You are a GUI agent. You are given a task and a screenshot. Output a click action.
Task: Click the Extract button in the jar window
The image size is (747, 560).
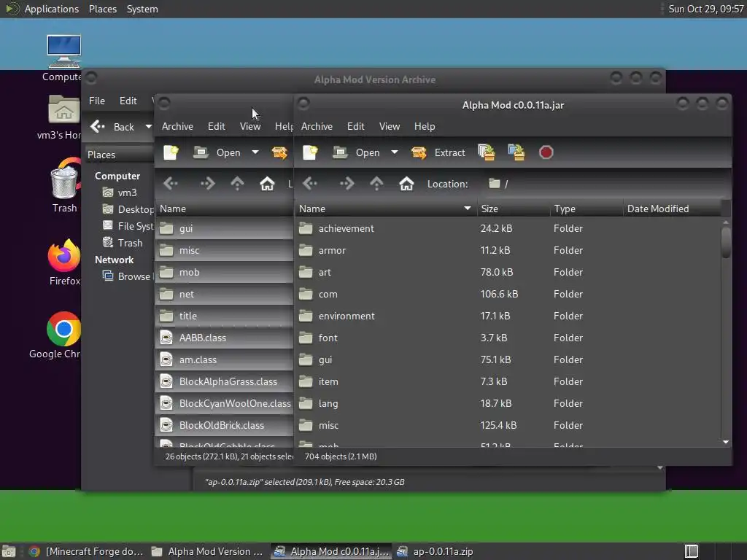[x=438, y=152]
